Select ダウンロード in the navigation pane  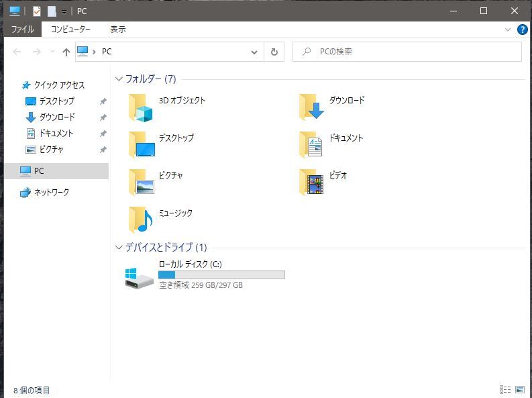pyautogui.click(x=56, y=117)
